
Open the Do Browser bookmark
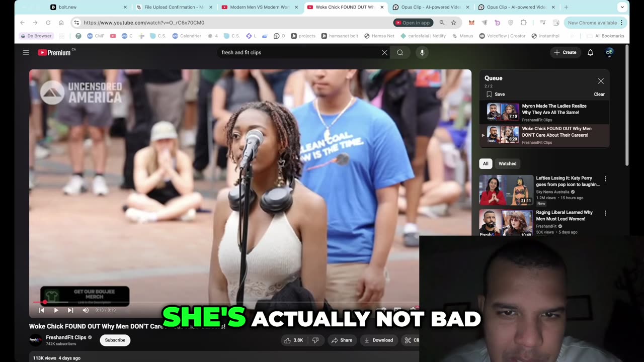tap(36, 36)
